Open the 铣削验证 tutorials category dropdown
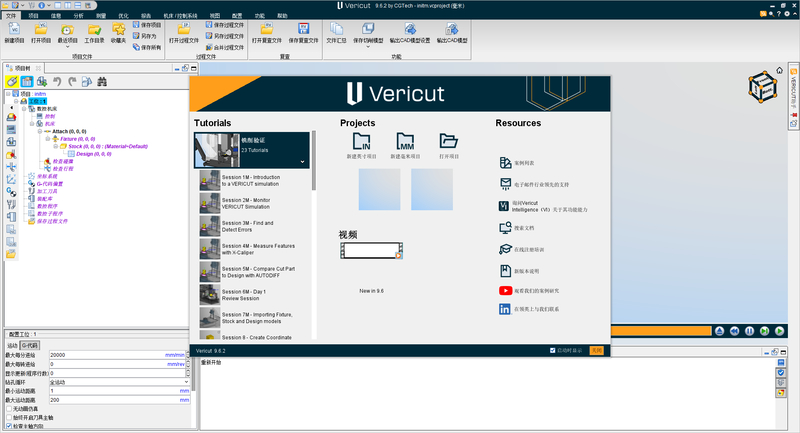Viewport: 800px width, 433px height. (x=302, y=162)
